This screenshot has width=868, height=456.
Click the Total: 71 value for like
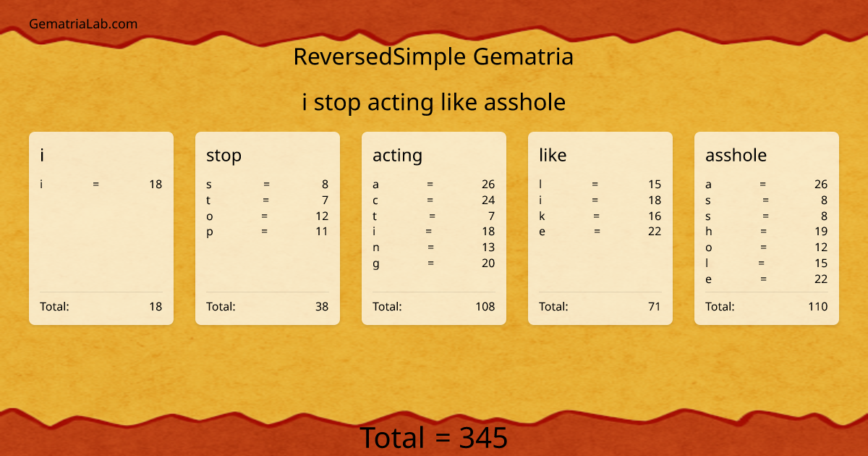click(x=653, y=306)
